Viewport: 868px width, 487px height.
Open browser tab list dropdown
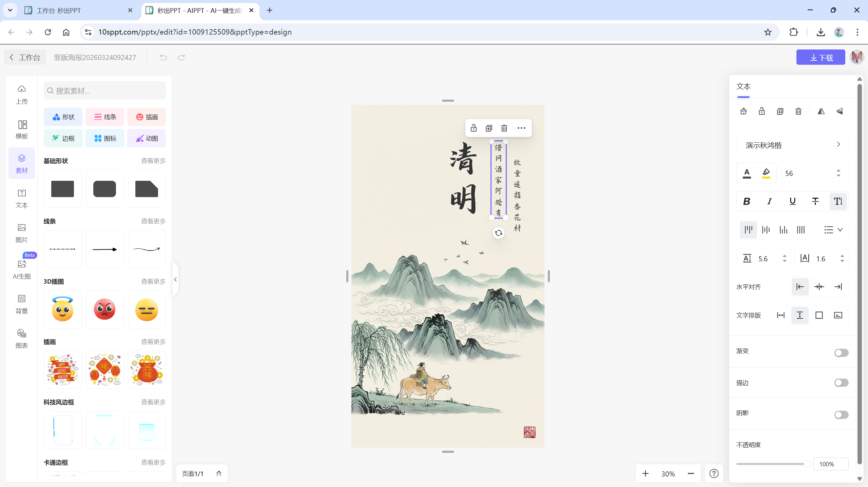pos(10,10)
